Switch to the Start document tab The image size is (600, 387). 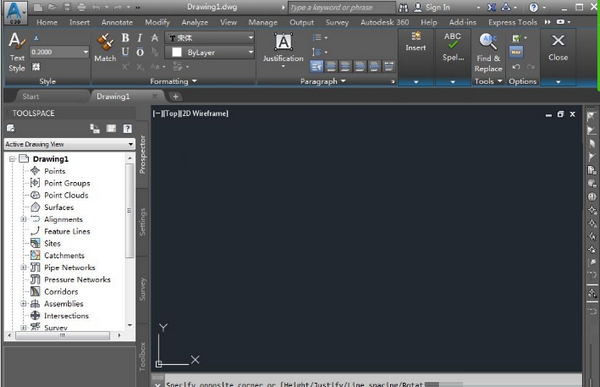[31, 96]
